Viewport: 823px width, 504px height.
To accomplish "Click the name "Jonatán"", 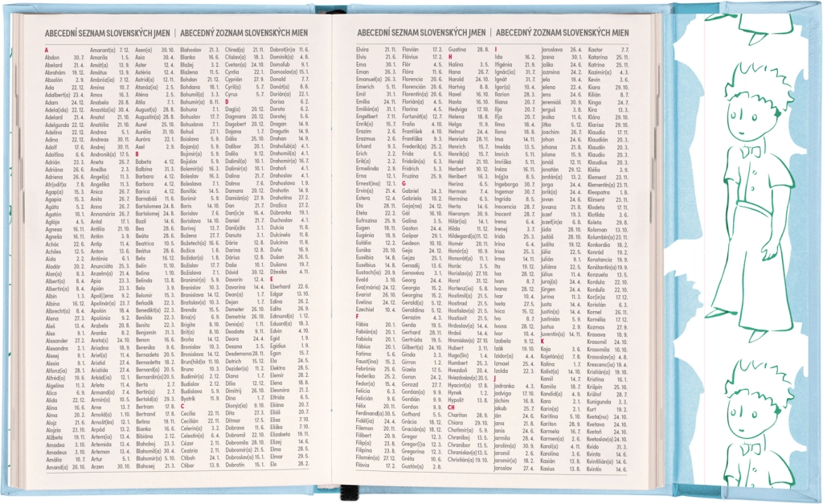I will tap(550, 170).
